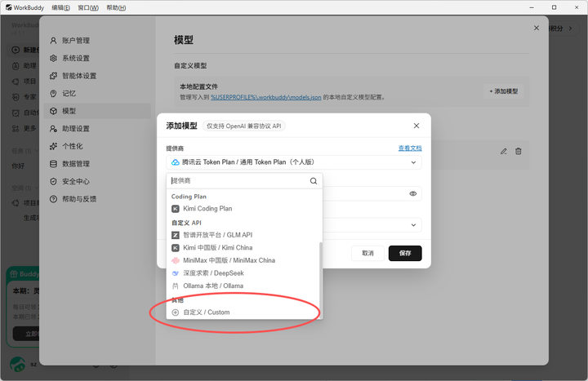Delete existing model with trash icon
Image resolution: width=588 pixels, height=381 pixels.
click(x=519, y=152)
